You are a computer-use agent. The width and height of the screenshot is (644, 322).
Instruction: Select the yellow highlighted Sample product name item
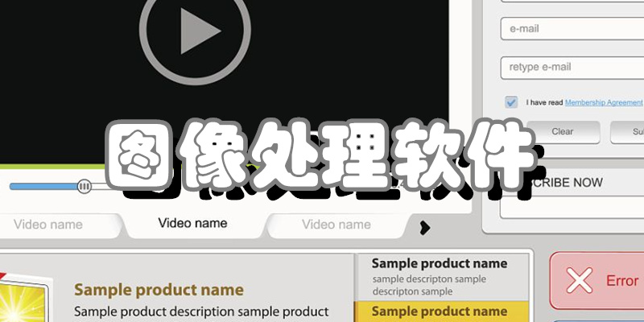tap(441, 312)
